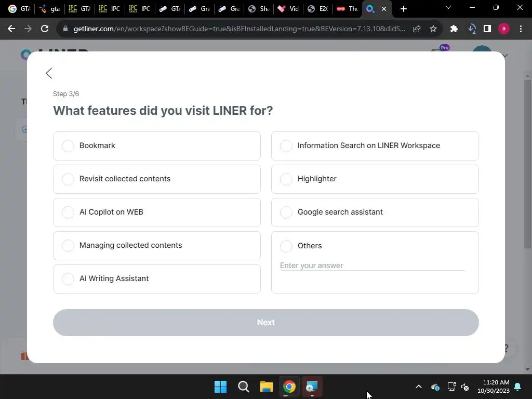The width and height of the screenshot is (532, 399).
Task: Switch to the gta tab
Action: (49, 9)
